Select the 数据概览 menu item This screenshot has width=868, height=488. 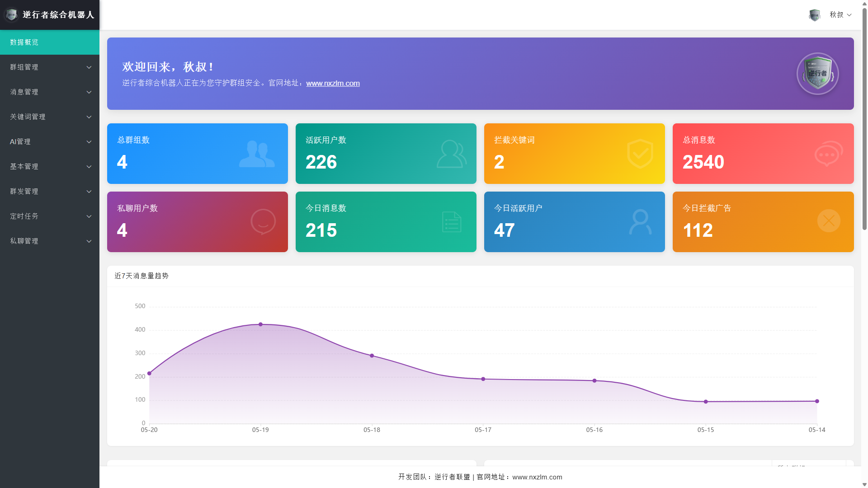click(50, 42)
